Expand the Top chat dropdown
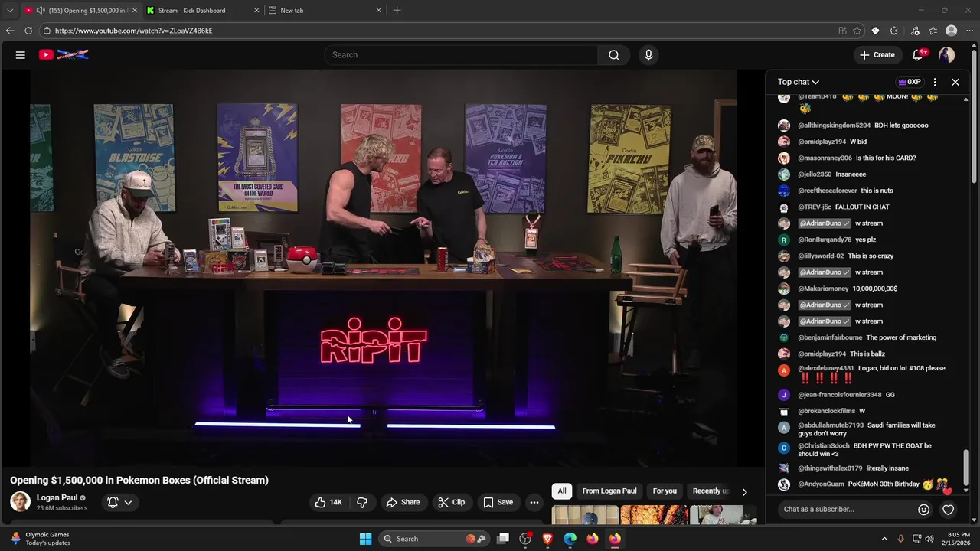This screenshot has width=980, height=551. point(799,82)
